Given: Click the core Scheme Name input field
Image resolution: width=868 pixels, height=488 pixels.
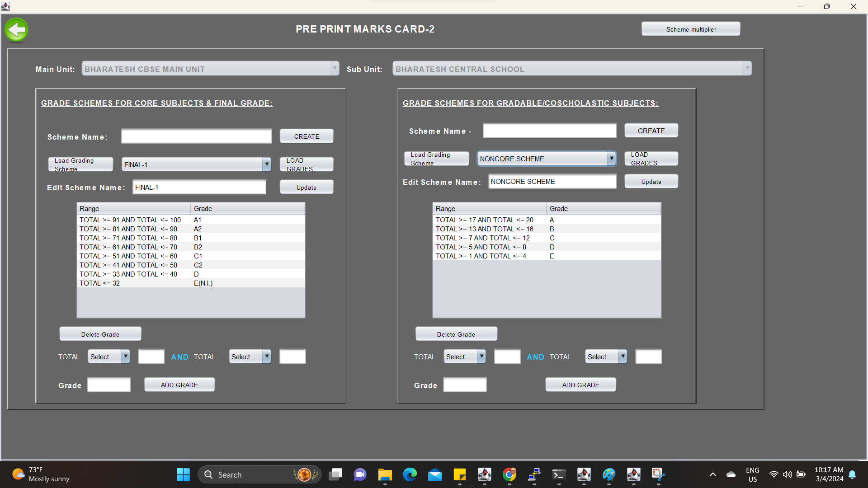Looking at the screenshot, I should point(196,136).
